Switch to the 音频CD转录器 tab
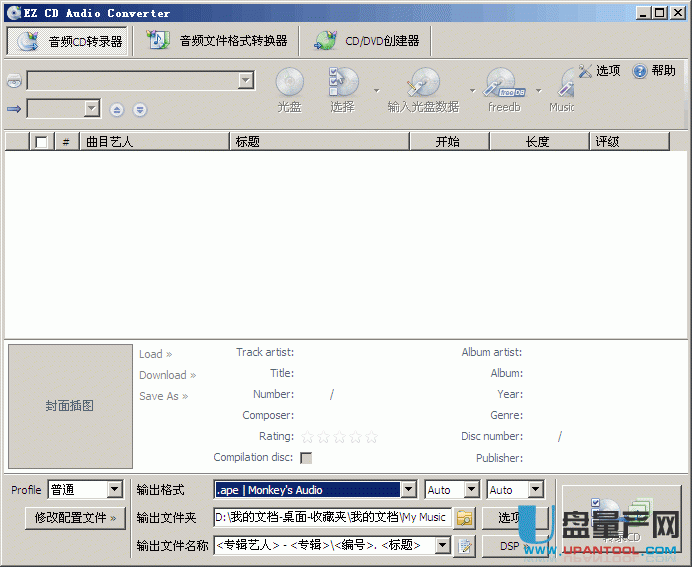 click(x=68, y=41)
